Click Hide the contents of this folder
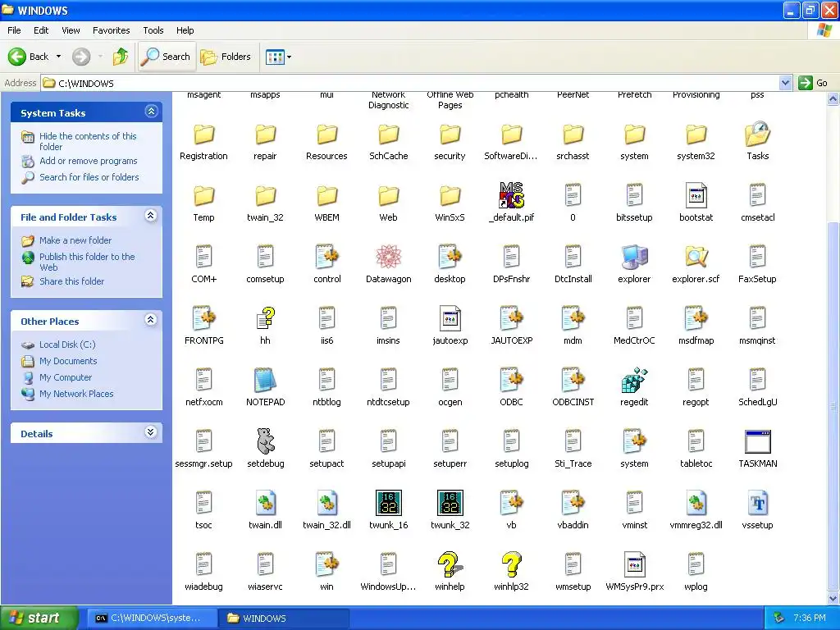840x630 pixels. pyautogui.click(x=88, y=141)
